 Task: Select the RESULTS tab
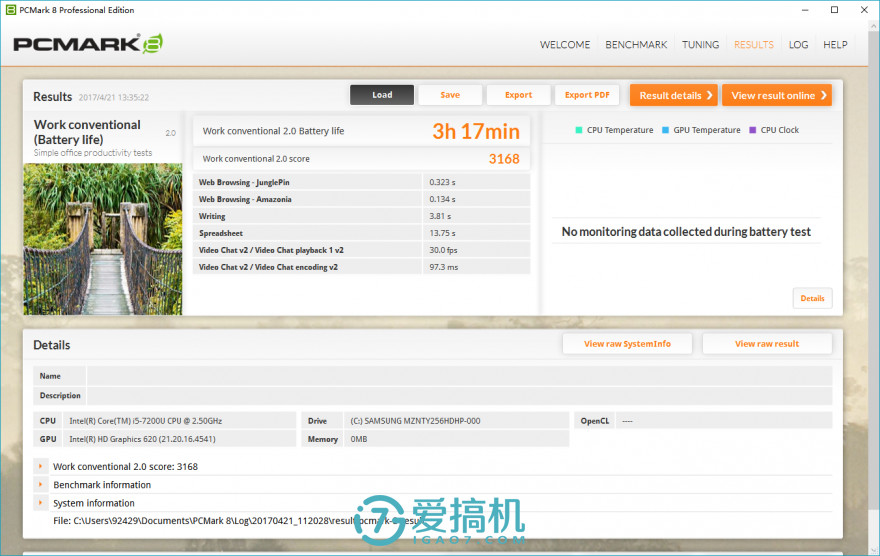(x=754, y=45)
